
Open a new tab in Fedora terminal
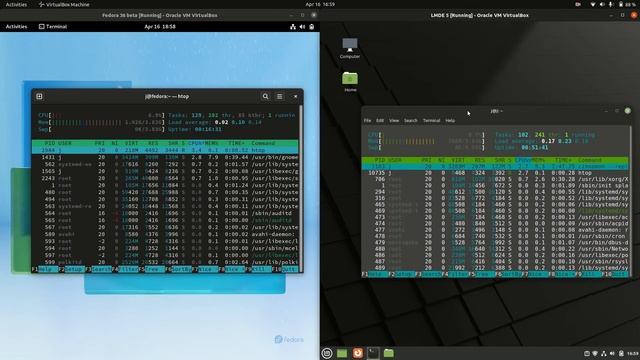(39, 96)
